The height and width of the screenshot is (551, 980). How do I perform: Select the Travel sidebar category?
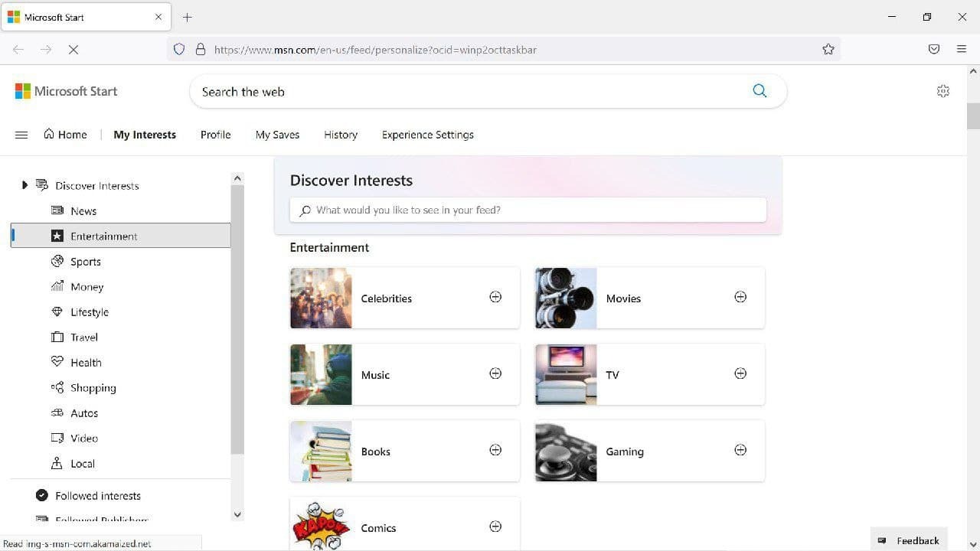tap(120, 337)
